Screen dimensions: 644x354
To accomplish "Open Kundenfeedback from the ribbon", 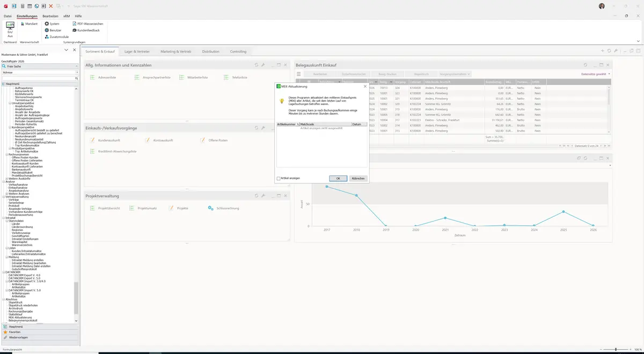I will (86, 30).
